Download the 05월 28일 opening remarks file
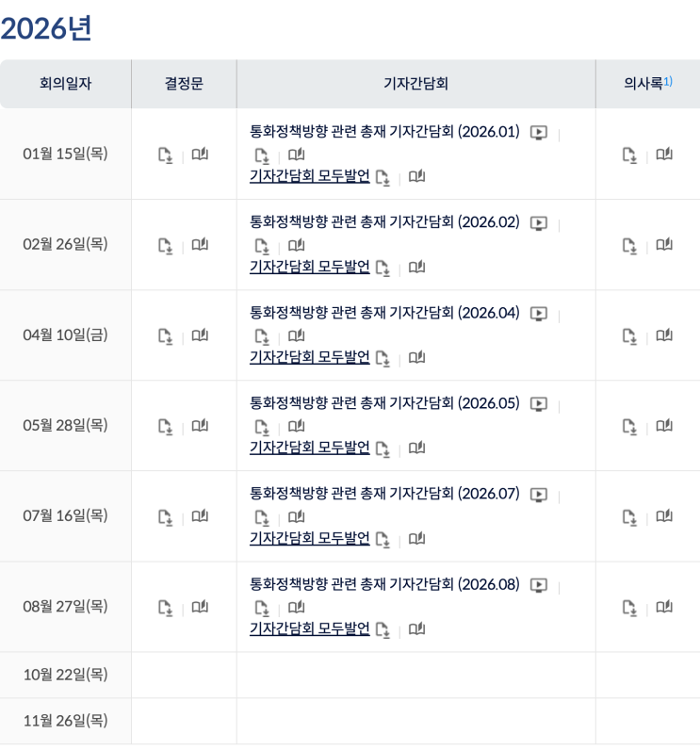 [x=383, y=449]
